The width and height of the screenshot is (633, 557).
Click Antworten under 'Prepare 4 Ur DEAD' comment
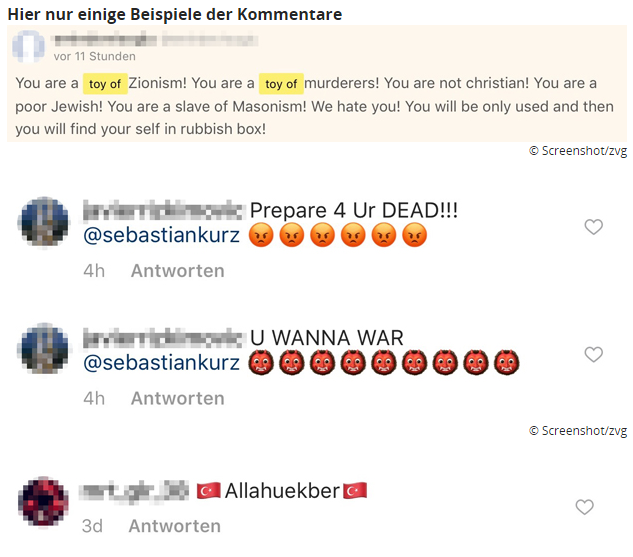pyautogui.click(x=178, y=271)
